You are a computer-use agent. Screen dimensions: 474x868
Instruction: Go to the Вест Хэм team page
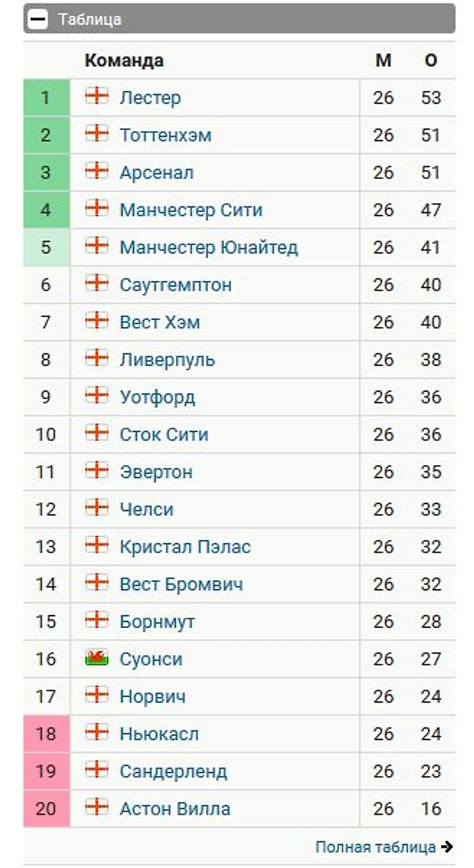coord(160,322)
